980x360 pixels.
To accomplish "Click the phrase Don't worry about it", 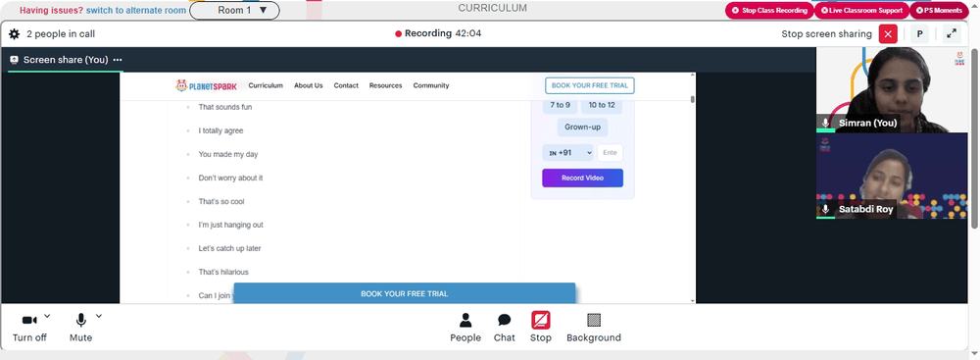I will point(230,178).
